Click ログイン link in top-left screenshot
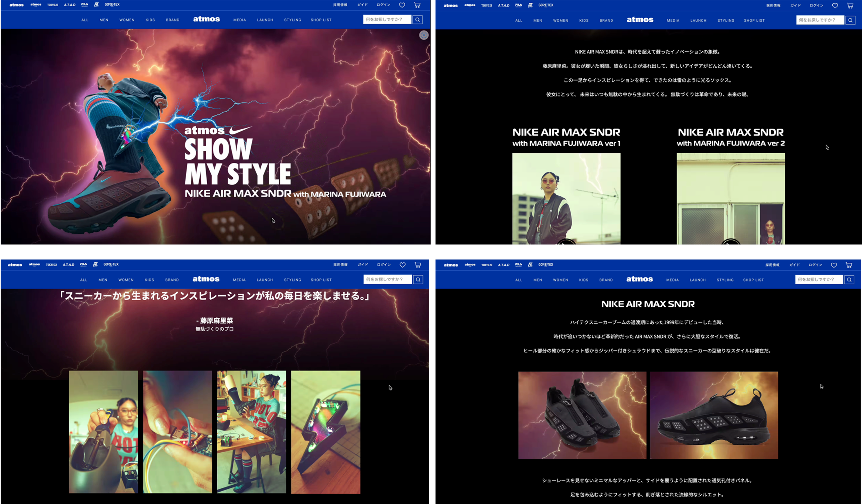The image size is (862, 504). (383, 5)
